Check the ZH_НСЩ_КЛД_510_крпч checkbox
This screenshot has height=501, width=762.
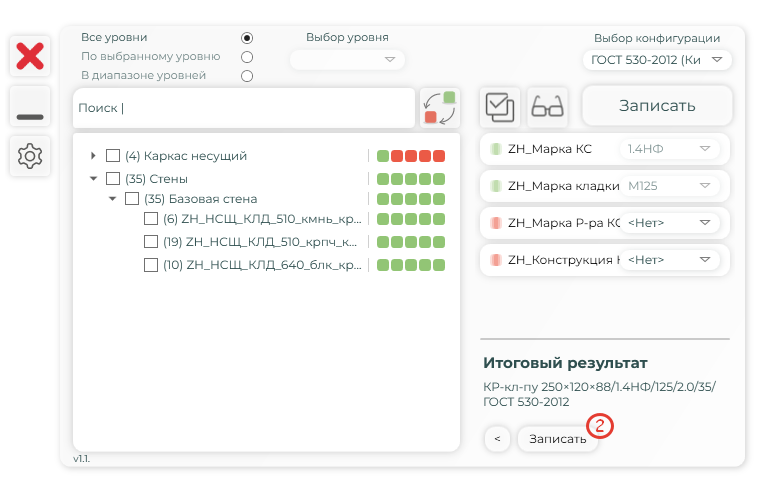coord(151,242)
